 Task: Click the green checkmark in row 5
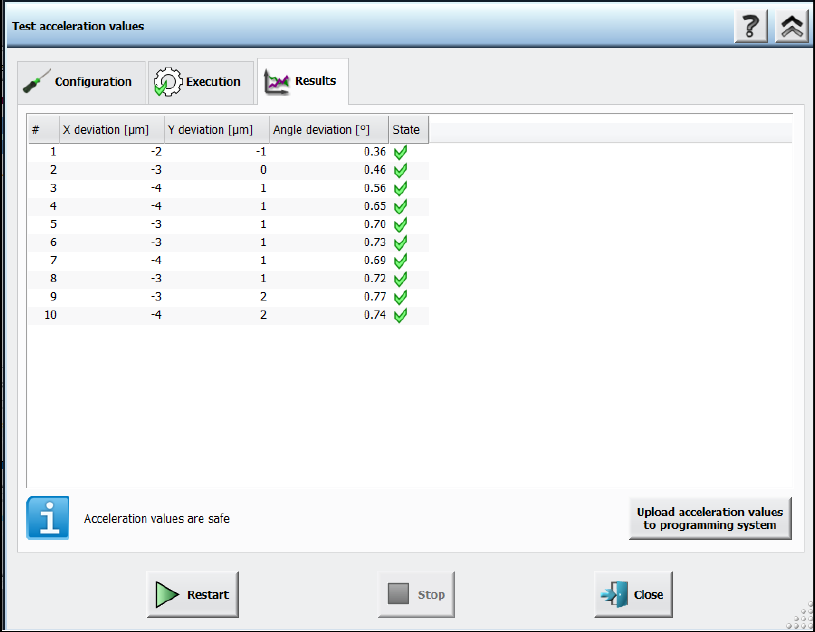400,225
